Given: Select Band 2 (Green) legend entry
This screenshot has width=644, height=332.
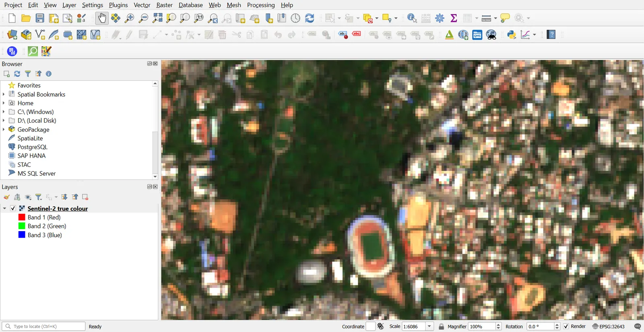Looking at the screenshot, I should point(47,226).
